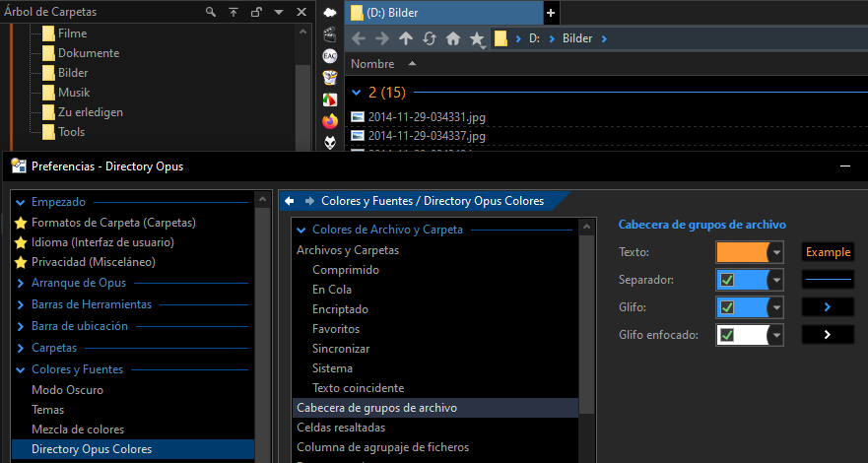Screen dimensions: 868x463
Task: Select Texto coincidente color item
Action: 359,388
